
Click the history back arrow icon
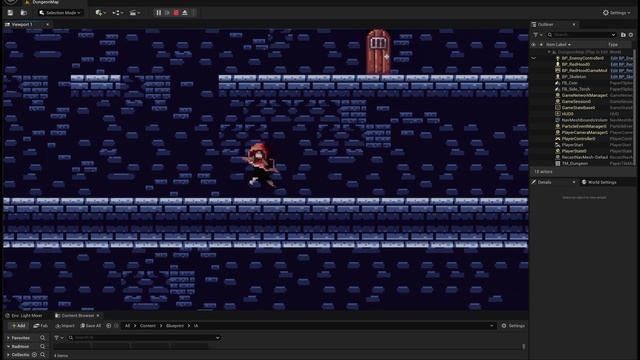pyautogui.click(x=109, y=326)
